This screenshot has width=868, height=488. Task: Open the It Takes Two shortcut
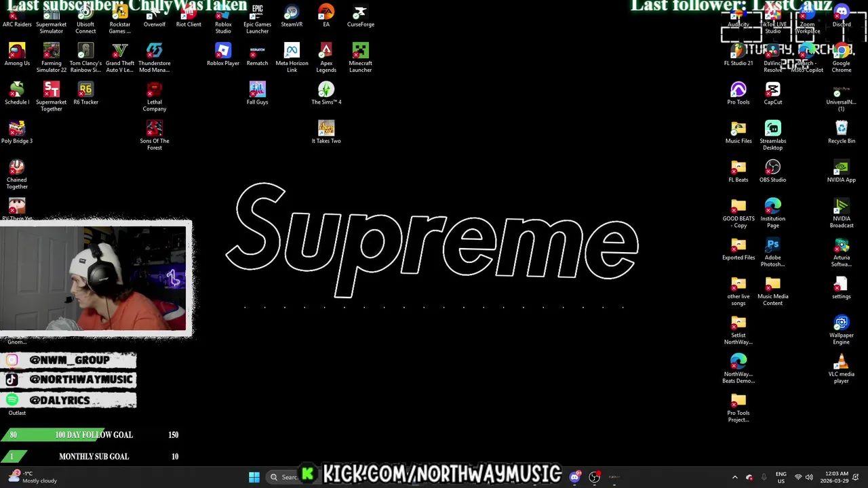[x=326, y=132]
